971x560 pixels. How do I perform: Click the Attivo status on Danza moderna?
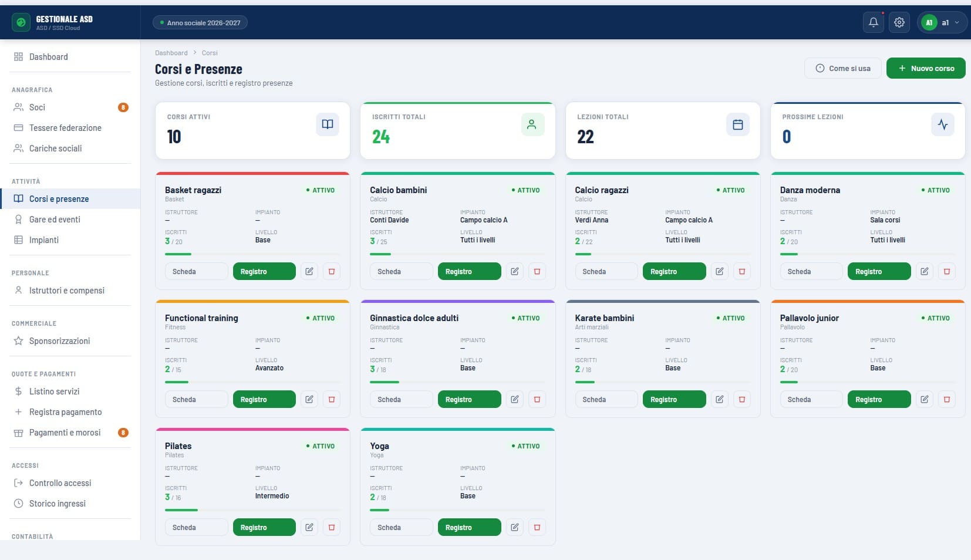pyautogui.click(x=936, y=190)
